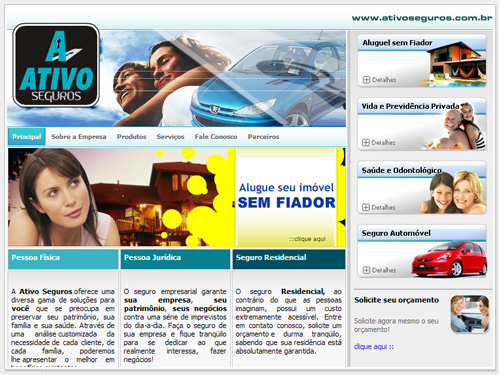Click the house thumbnail in Aluguel sem Fiador
The image size is (500, 375).
pos(456,63)
